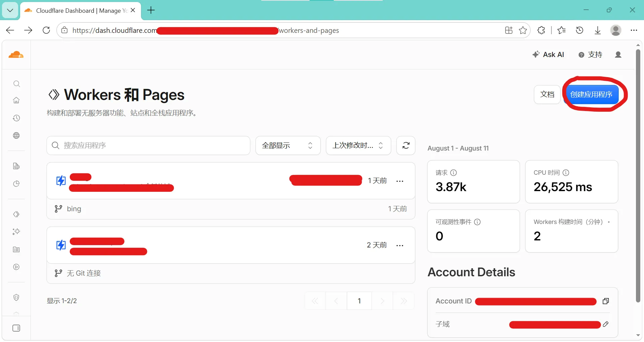The image size is (644, 342).
Task: Open the sidebar search magnifier icon
Action: (16, 84)
